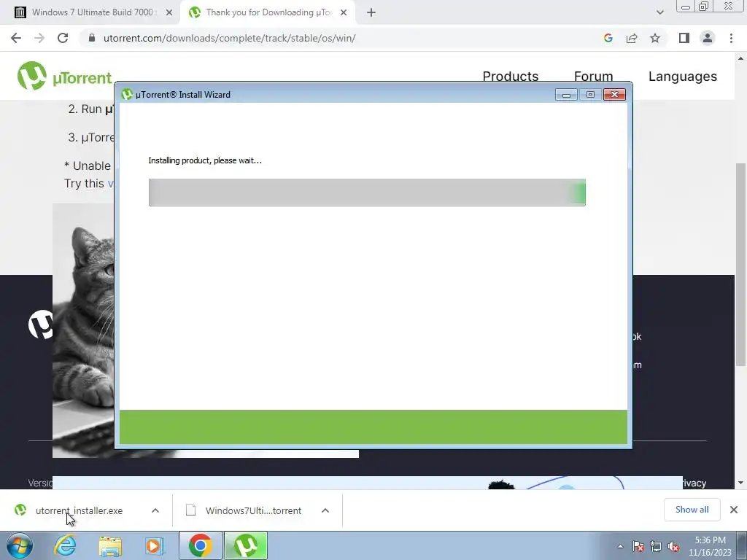Minimize the µTorrent Install Wizard window
The height and width of the screenshot is (560, 747).
coord(566,95)
